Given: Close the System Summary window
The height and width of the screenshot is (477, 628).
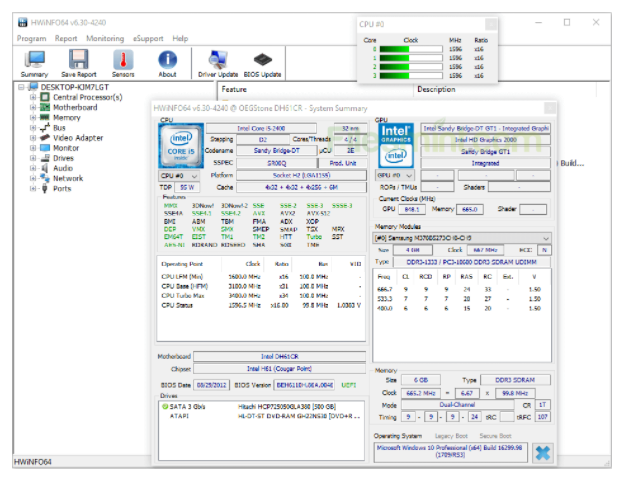Looking at the screenshot, I should [550, 108].
